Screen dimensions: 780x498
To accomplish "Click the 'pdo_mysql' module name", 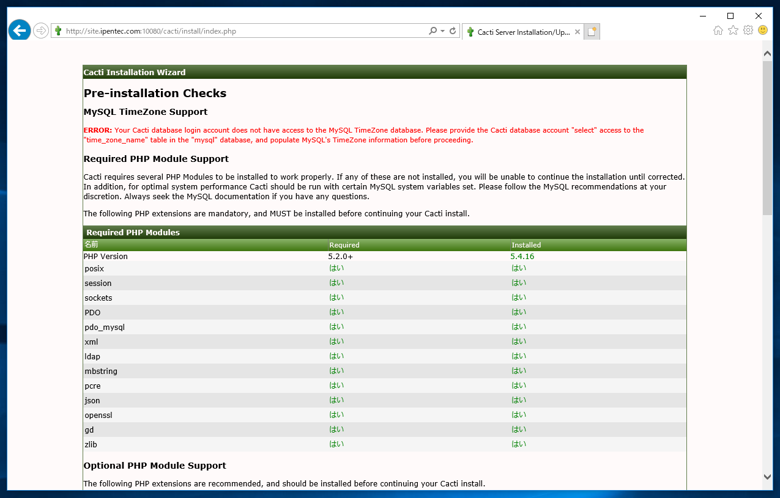I will click(x=104, y=327).
